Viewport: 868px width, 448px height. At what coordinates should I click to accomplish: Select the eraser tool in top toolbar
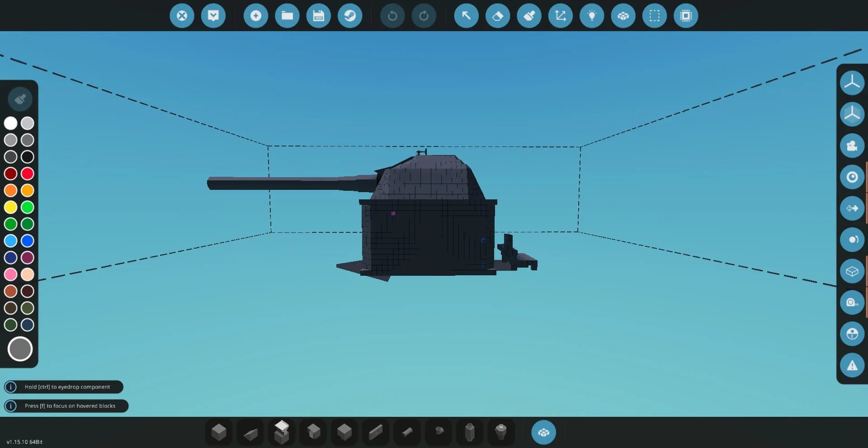tap(498, 16)
